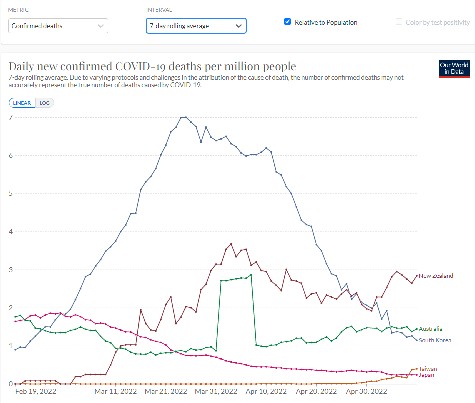The width and height of the screenshot is (475, 403).
Task: Toggle the Color by test positivity checkbox
Action: point(399,22)
